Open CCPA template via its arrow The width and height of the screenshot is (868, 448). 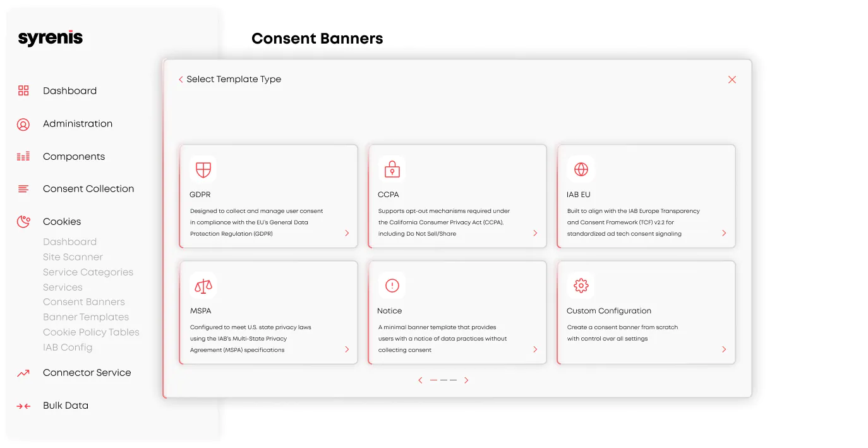pyautogui.click(x=535, y=233)
